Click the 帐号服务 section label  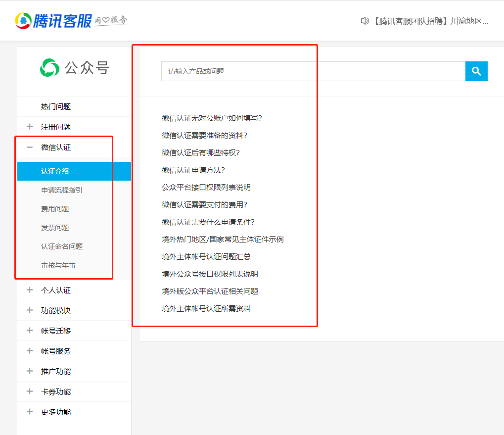[56, 351]
